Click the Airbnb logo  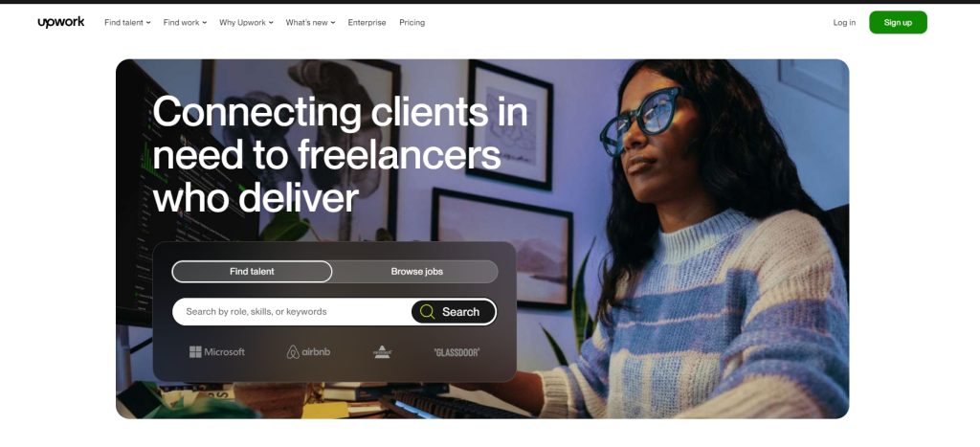coord(308,352)
